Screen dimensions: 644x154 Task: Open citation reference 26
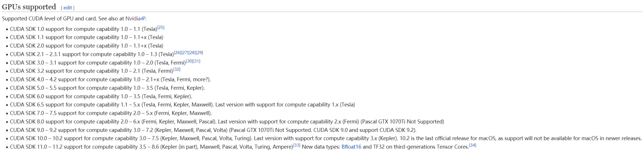pyautogui.click(x=177, y=53)
